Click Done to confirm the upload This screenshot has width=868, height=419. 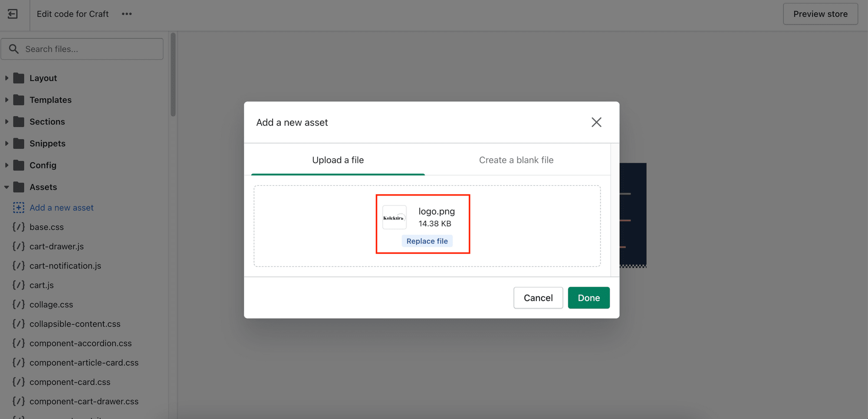click(589, 298)
